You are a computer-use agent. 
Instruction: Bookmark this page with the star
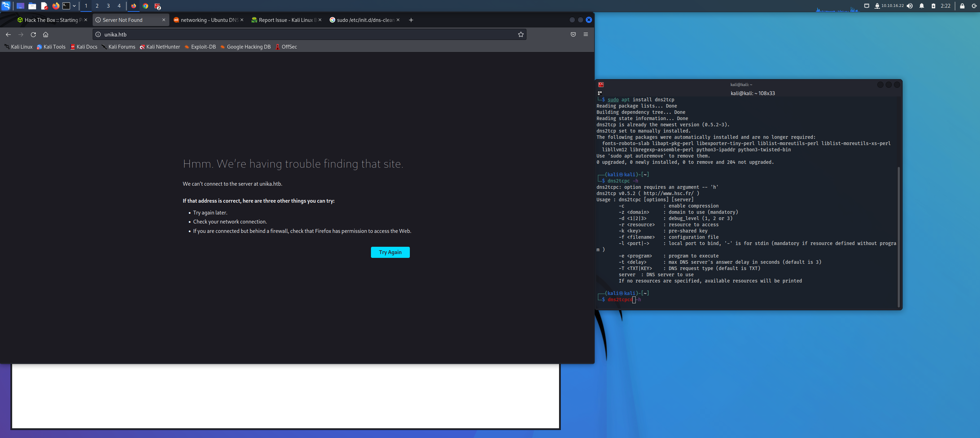point(521,35)
